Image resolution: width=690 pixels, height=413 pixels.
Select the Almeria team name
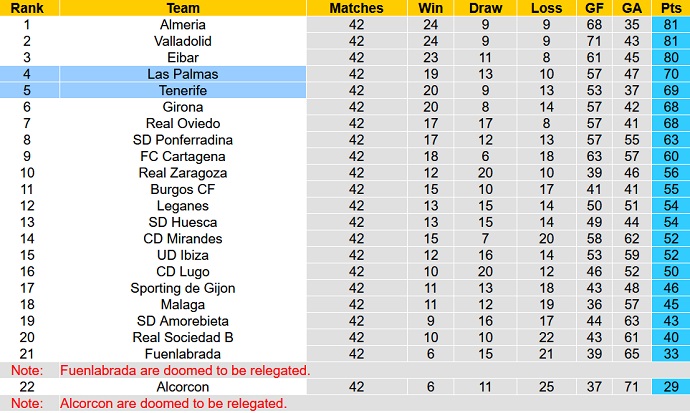point(181,24)
